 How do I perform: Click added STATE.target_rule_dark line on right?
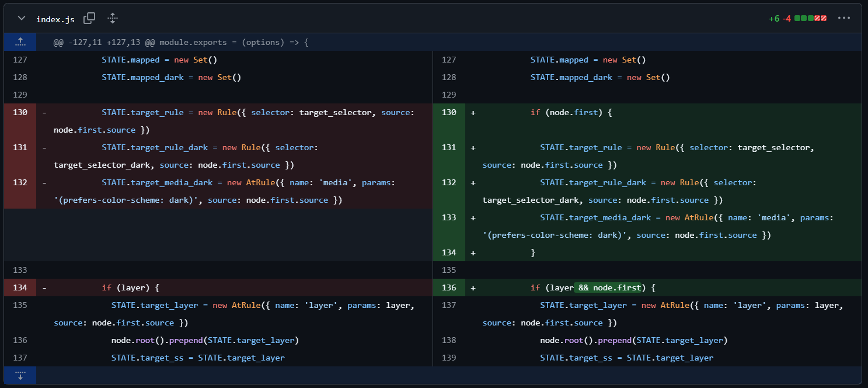[x=663, y=191]
